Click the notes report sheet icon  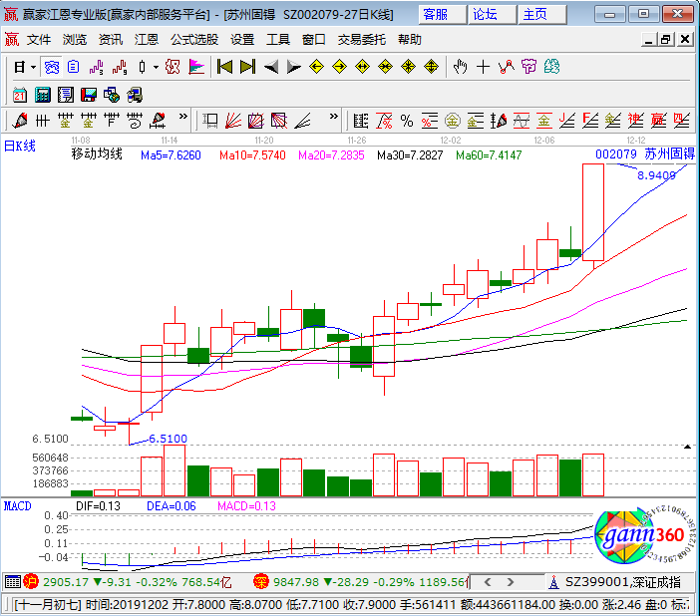66,95
